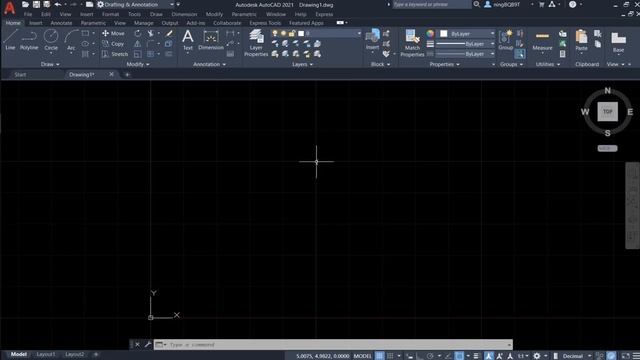Select the Arc tool

(71, 40)
